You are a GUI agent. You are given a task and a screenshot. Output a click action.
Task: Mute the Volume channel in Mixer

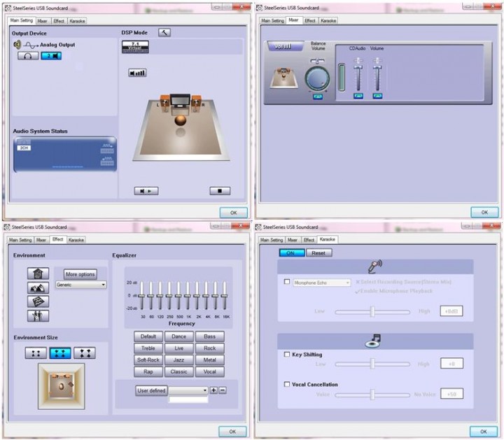coord(377,96)
